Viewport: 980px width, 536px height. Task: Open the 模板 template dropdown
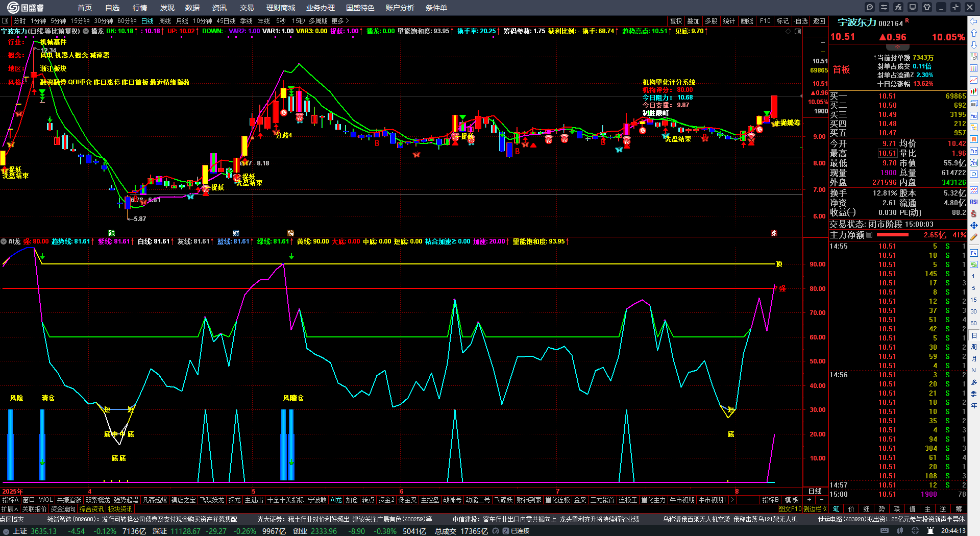792,500
